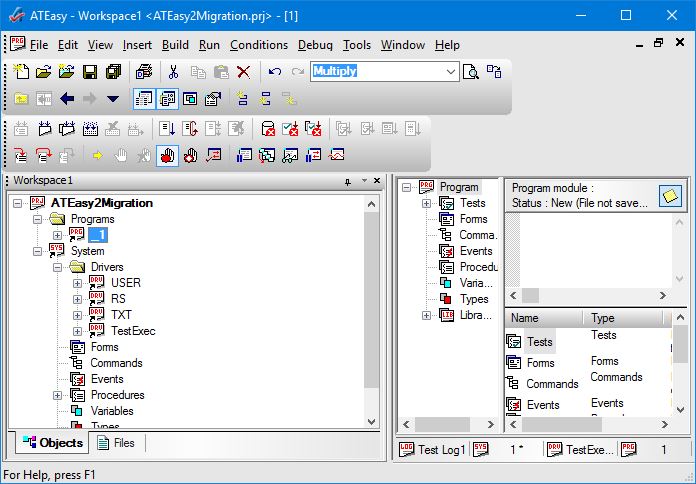696x484 pixels.
Task: Switch to the Objects tab
Action: [52, 443]
